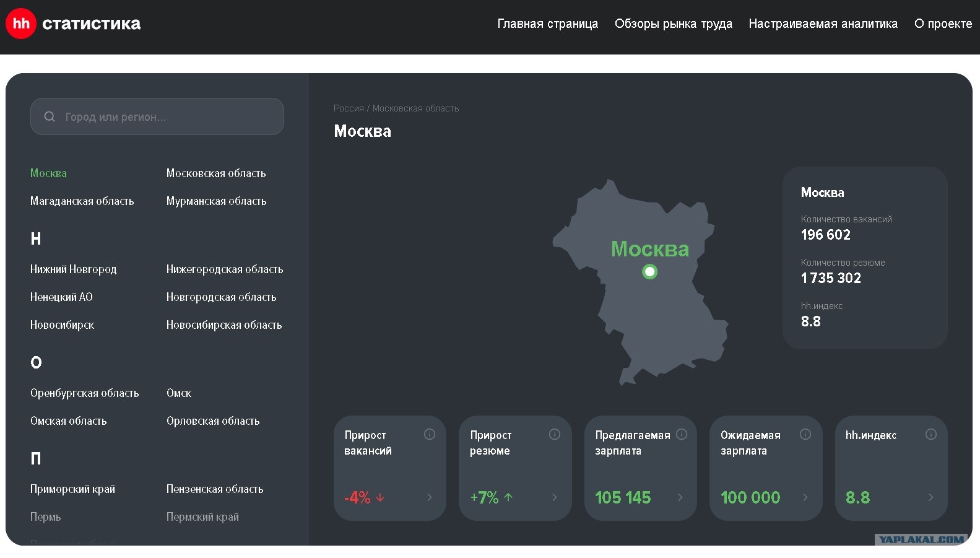The width and height of the screenshot is (980, 558).
Task: Select Магаданская область
Action: 82,201
